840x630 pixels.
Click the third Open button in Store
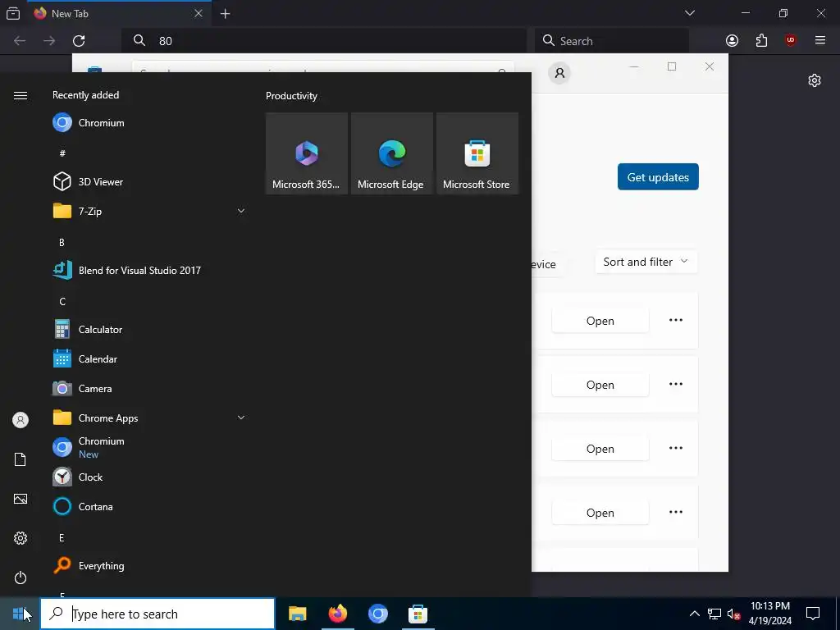click(x=600, y=449)
